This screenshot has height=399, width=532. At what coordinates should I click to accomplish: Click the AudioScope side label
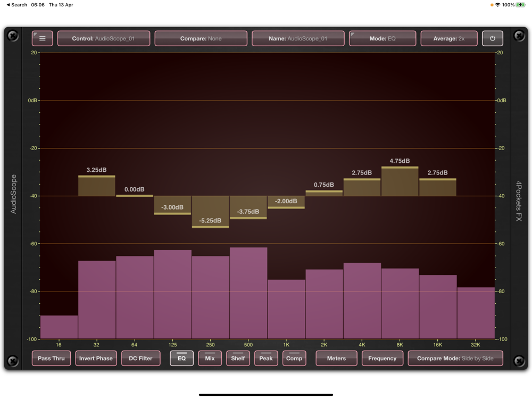(x=13, y=194)
